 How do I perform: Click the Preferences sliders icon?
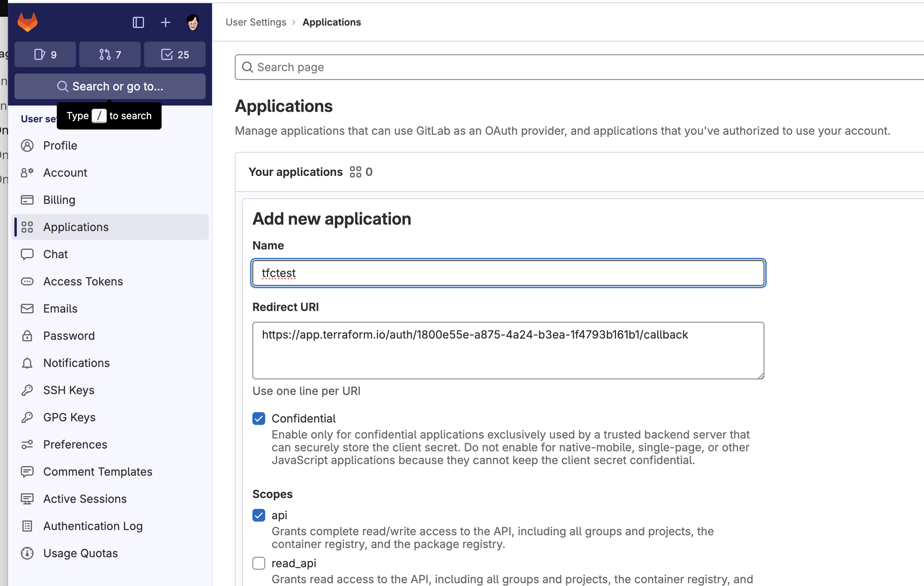click(x=27, y=444)
